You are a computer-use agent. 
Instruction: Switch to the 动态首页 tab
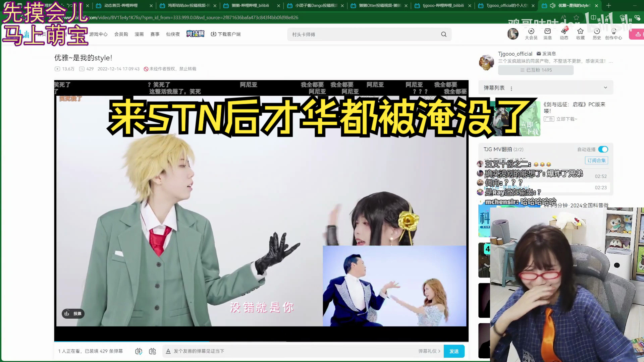pyautogui.click(x=121, y=6)
